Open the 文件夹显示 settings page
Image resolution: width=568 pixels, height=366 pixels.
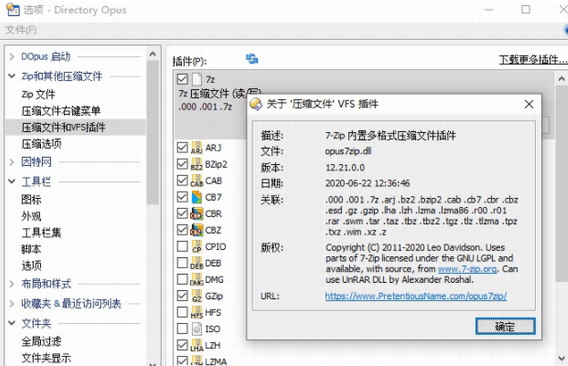point(46,358)
